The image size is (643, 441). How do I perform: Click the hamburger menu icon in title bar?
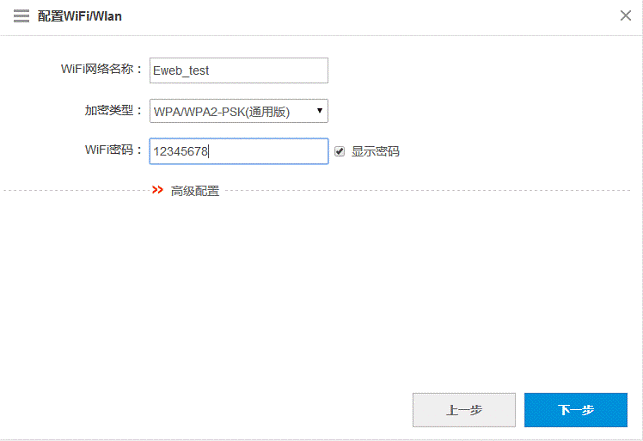point(21,17)
